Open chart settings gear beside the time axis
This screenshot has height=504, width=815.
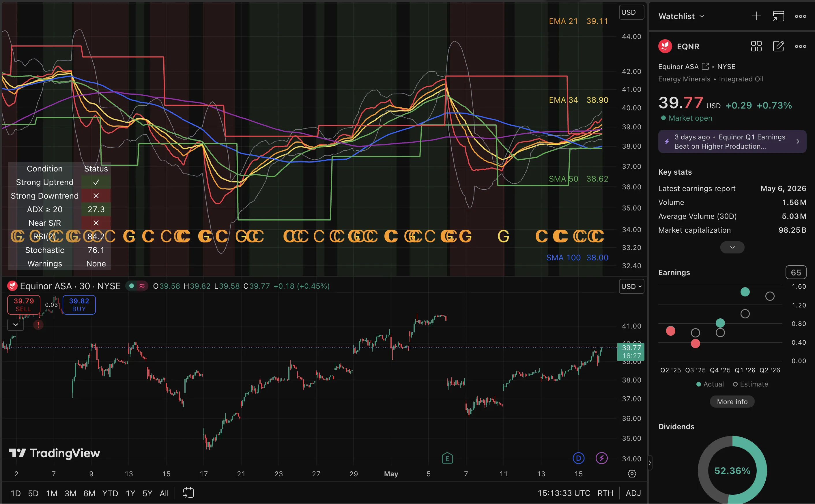632,474
